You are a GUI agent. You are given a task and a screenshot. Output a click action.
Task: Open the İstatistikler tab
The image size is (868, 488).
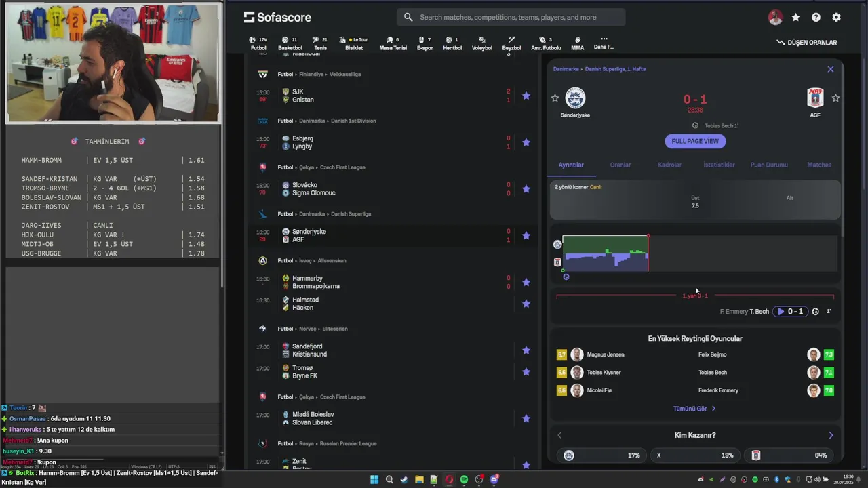(x=719, y=165)
